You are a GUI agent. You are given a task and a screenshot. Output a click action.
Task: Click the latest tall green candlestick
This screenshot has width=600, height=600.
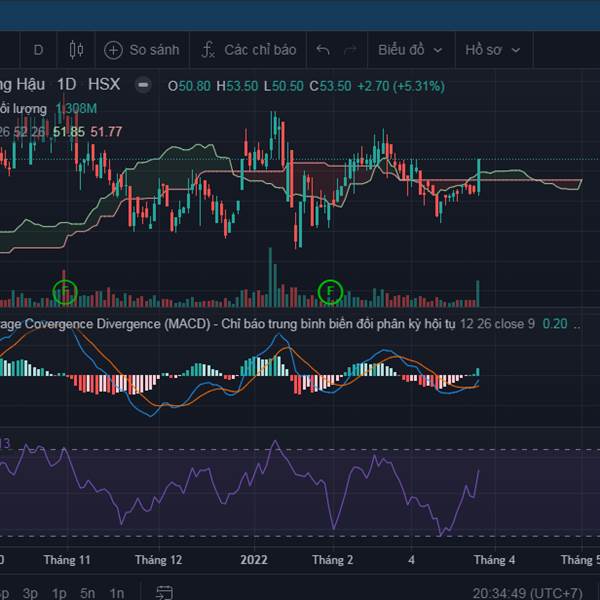[479, 177]
